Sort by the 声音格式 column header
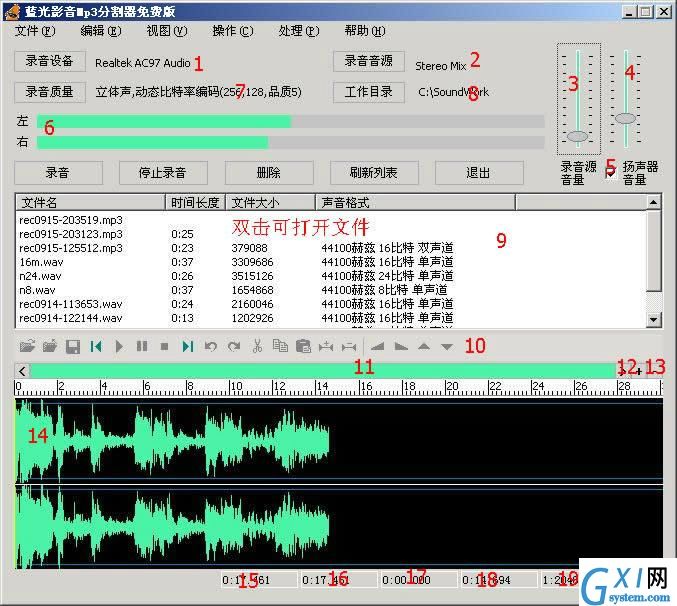Viewport: 677px width, 606px height. click(x=415, y=202)
